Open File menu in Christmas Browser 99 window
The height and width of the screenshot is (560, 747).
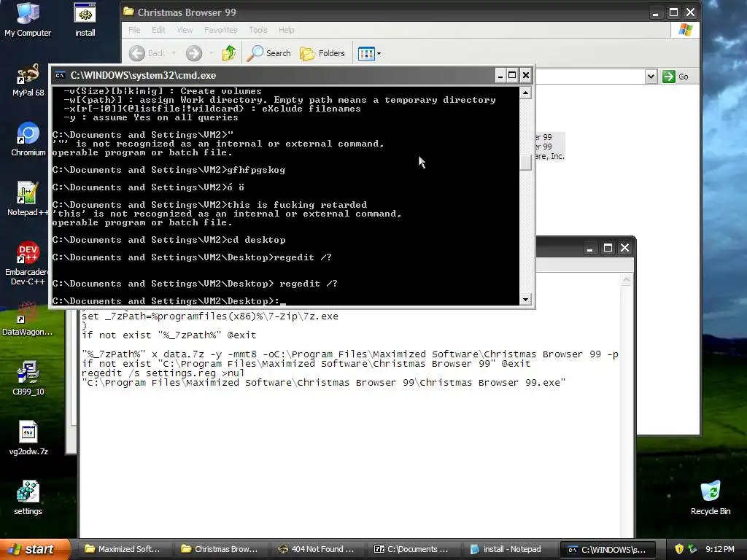point(134,30)
